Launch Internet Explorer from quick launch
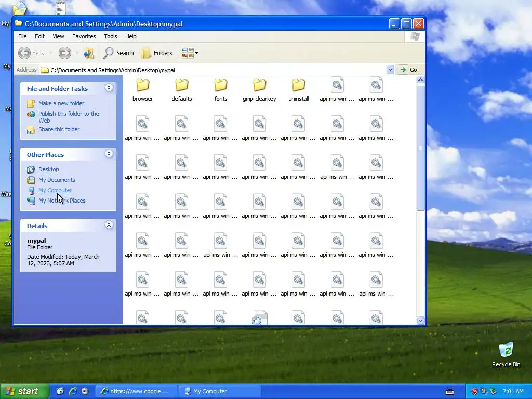Viewport: 532px width, 399px height. [x=73, y=391]
